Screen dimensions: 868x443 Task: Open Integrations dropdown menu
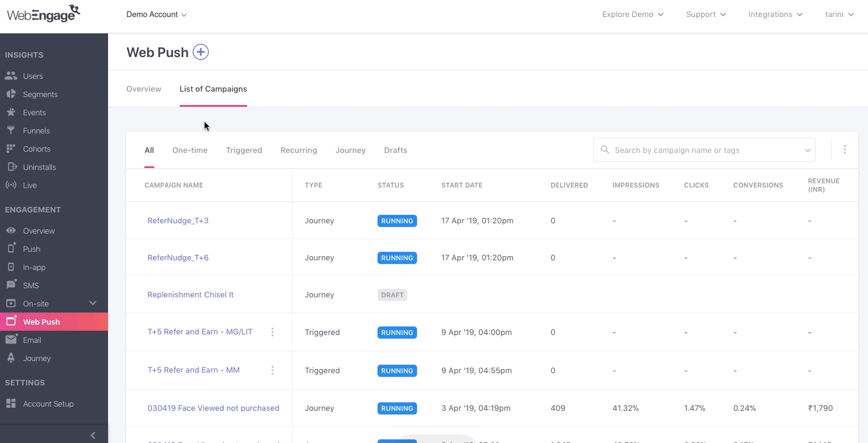pos(776,15)
